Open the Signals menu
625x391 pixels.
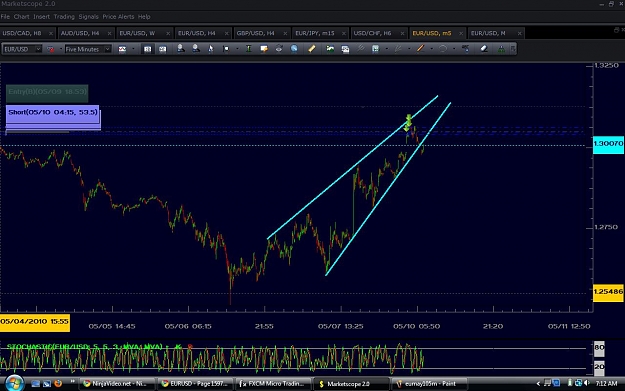coord(88,17)
